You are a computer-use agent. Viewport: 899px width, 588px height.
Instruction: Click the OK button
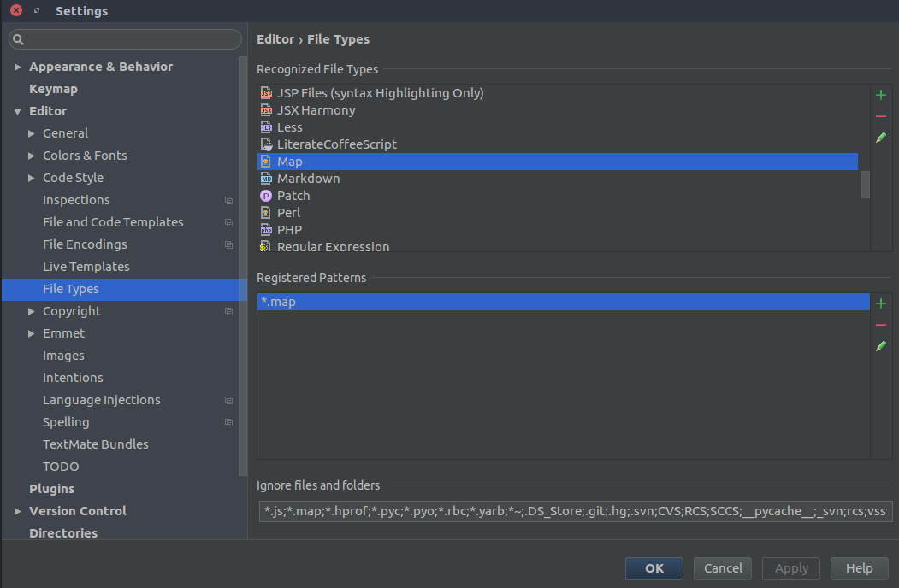654,568
